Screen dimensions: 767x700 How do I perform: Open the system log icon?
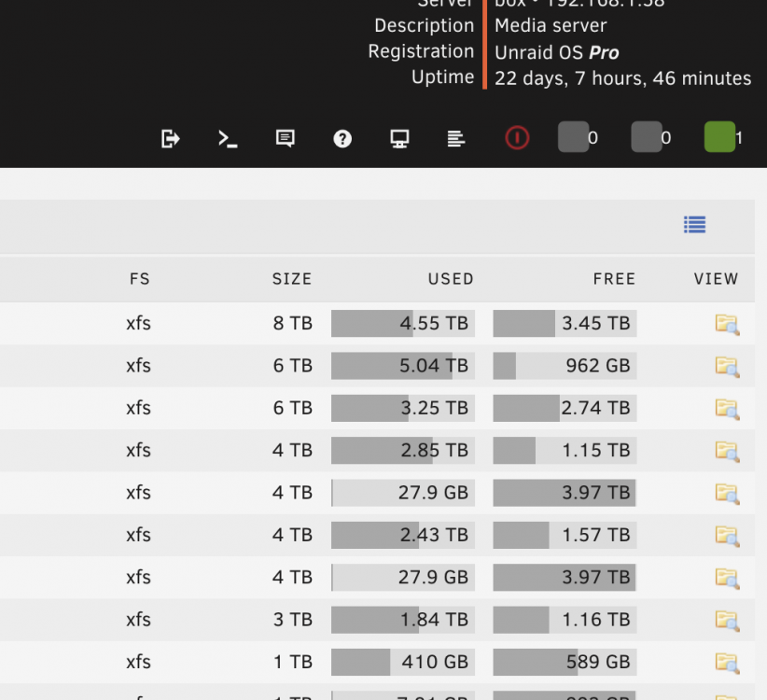456,139
